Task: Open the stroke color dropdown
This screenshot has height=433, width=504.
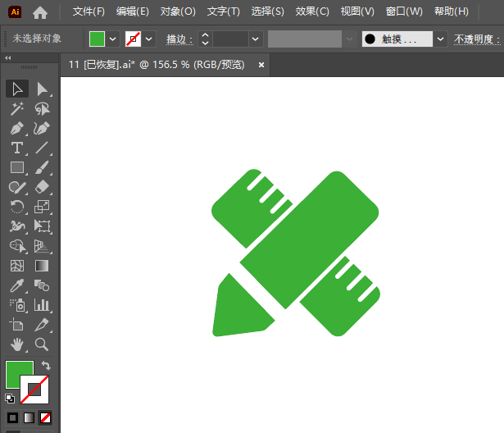Action: (x=148, y=39)
